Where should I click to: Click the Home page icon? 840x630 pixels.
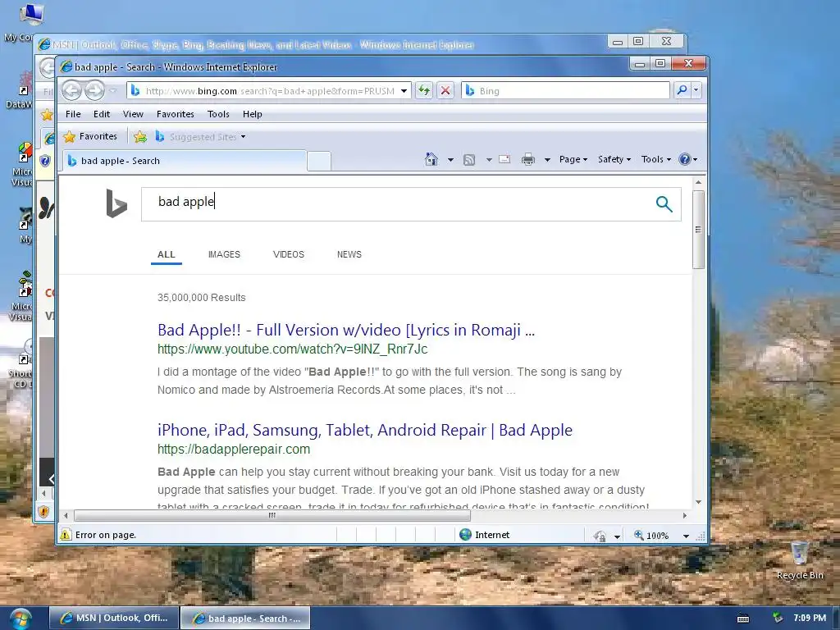pyautogui.click(x=431, y=159)
